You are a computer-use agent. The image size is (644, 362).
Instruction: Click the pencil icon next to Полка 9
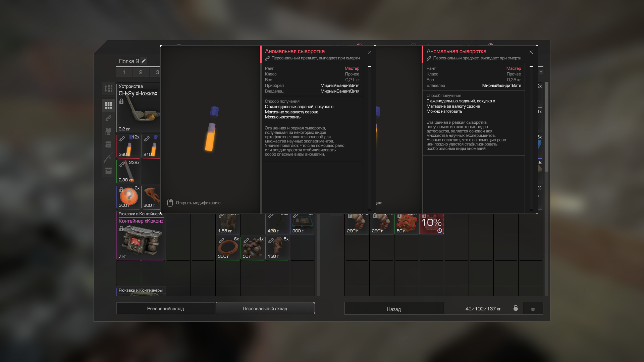(x=144, y=61)
